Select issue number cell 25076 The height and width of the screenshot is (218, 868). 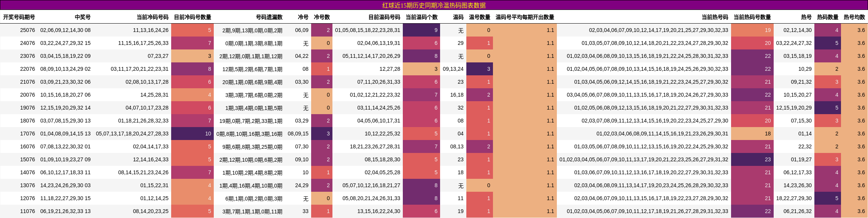[x=27, y=30]
